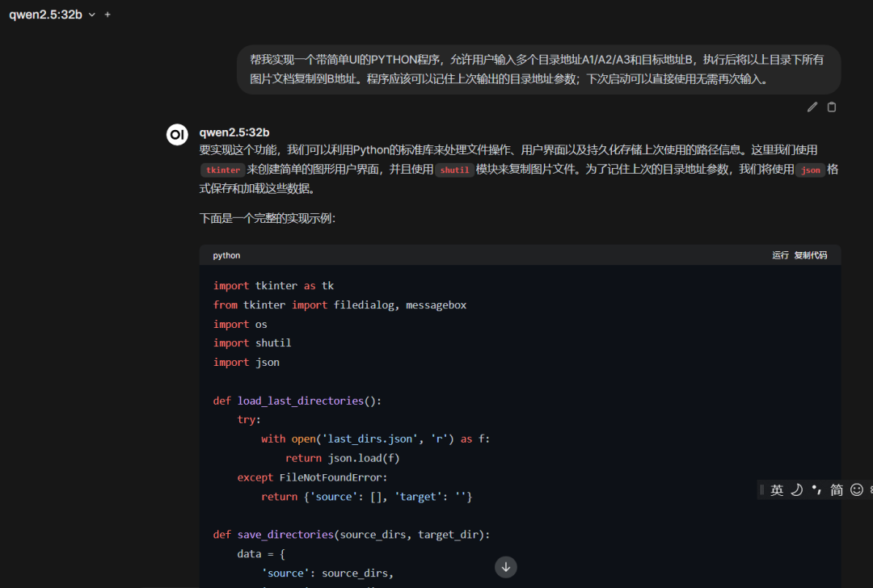Toggle the moon icon in the IME toolbar
The width and height of the screenshot is (873, 588).
tap(796, 489)
